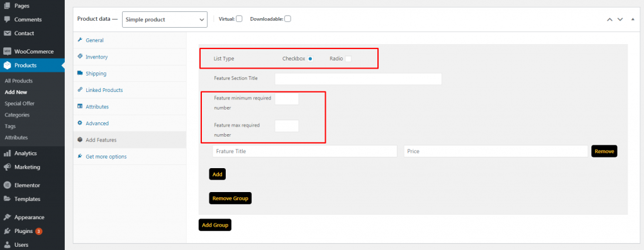Select the Radio list type option
The height and width of the screenshot is (250, 644).
coord(348,59)
